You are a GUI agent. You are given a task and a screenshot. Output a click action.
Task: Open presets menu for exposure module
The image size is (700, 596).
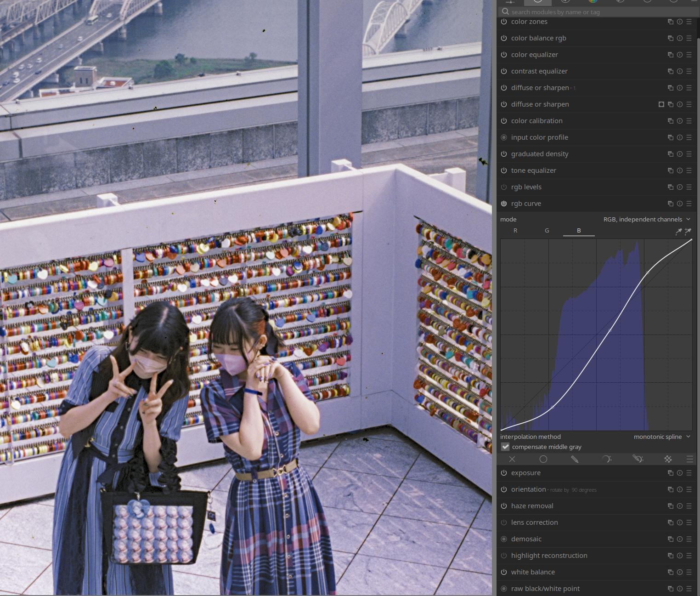(689, 473)
